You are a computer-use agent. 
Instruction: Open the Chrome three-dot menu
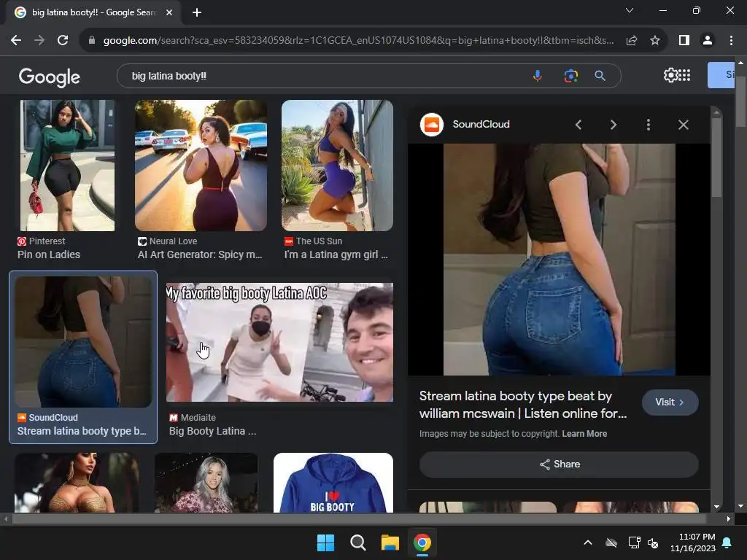tap(731, 41)
